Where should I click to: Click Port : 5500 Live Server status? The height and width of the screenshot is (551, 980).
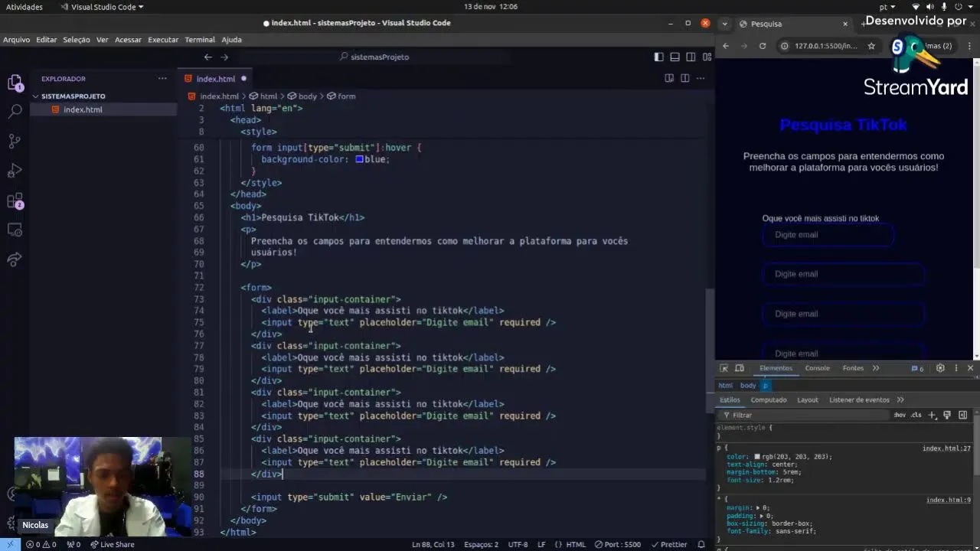[616, 544]
